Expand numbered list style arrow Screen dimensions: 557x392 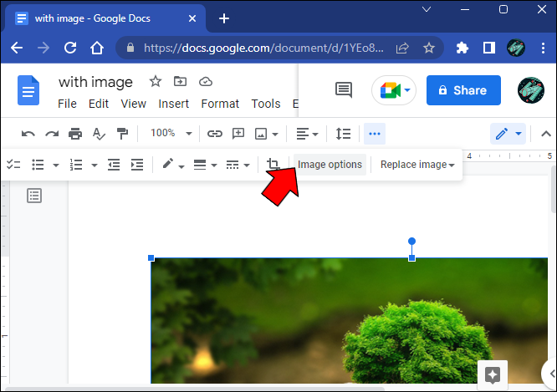95,165
